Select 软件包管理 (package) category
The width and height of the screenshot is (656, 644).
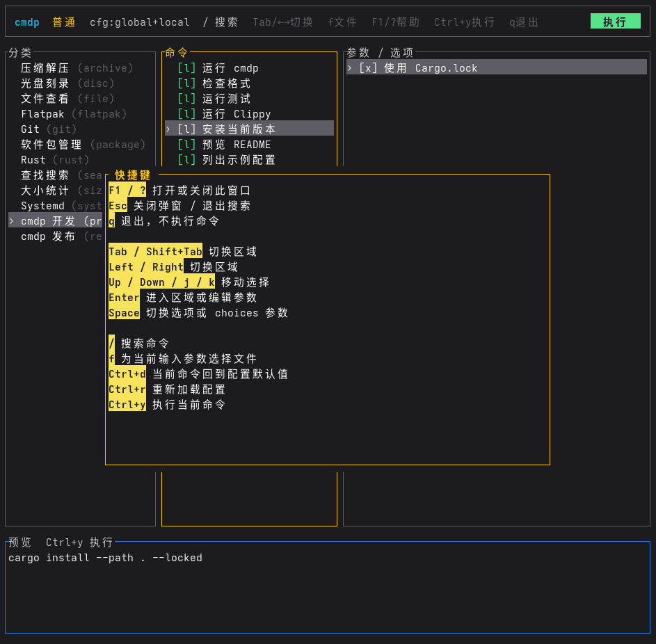click(83, 145)
